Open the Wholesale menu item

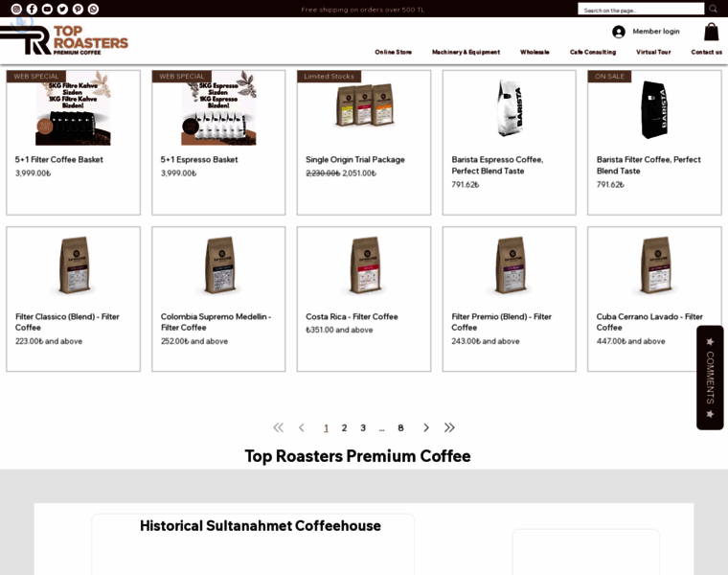click(x=535, y=52)
